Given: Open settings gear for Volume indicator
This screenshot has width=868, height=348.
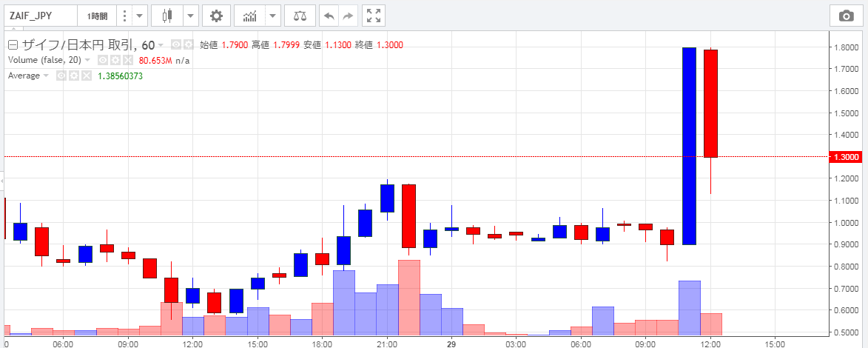Looking at the screenshot, I should click(115, 61).
